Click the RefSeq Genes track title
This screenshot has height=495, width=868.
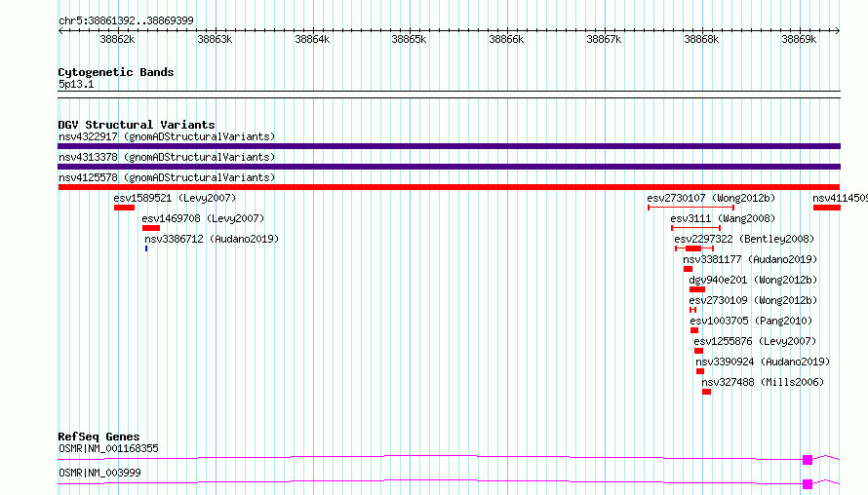pos(99,437)
